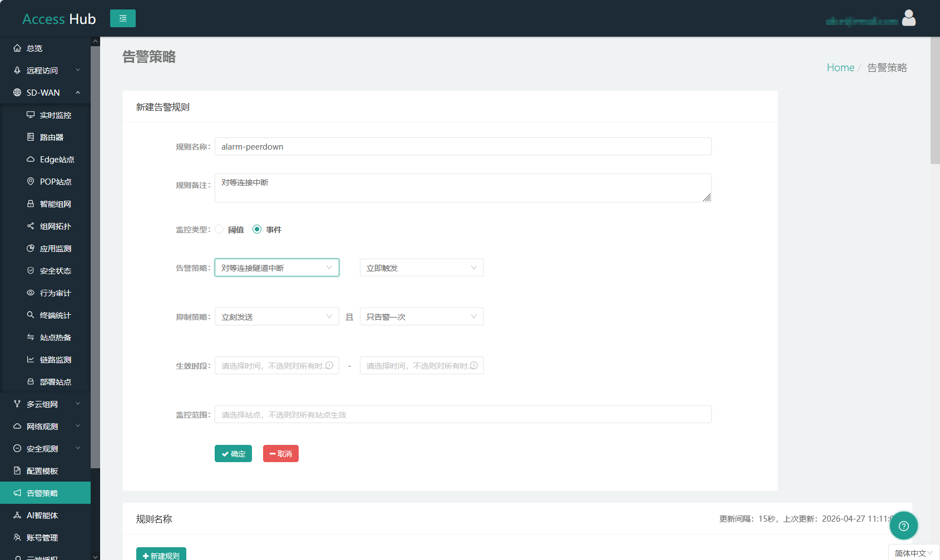This screenshot has height=560, width=940.
Task: Click the 取消 cancel button
Action: pyautogui.click(x=281, y=453)
